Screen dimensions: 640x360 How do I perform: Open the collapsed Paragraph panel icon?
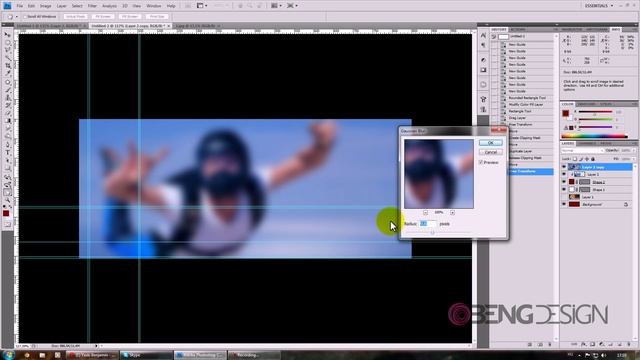click(x=483, y=45)
